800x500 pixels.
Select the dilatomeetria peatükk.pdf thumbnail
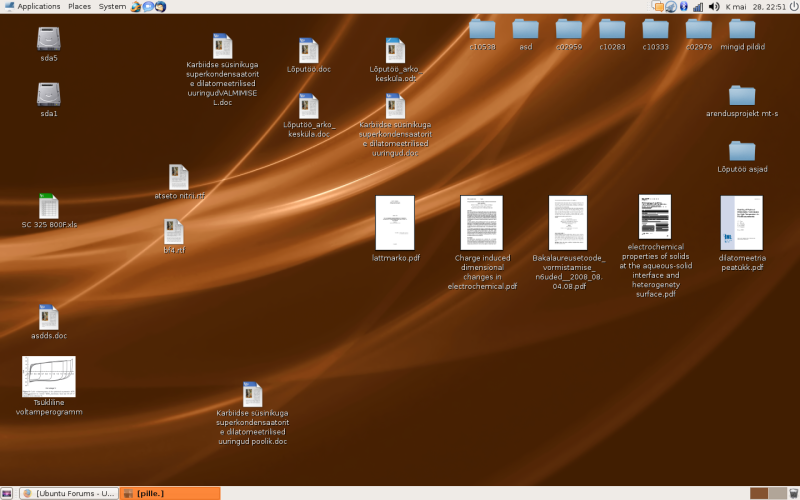[x=742, y=223]
